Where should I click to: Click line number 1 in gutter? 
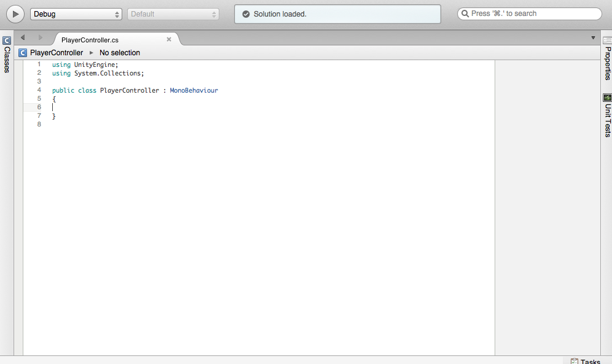pyautogui.click(x=39, y=64)
